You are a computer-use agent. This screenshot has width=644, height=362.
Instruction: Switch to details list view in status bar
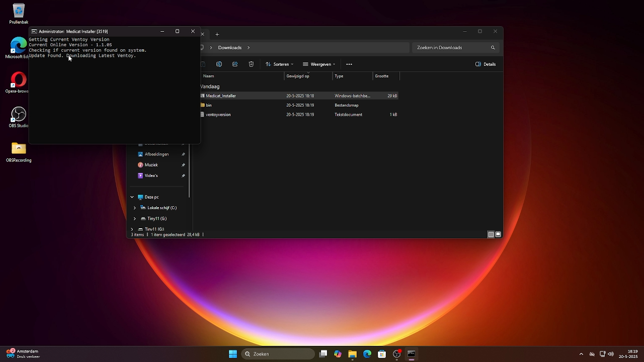click(x=491, y=234)
